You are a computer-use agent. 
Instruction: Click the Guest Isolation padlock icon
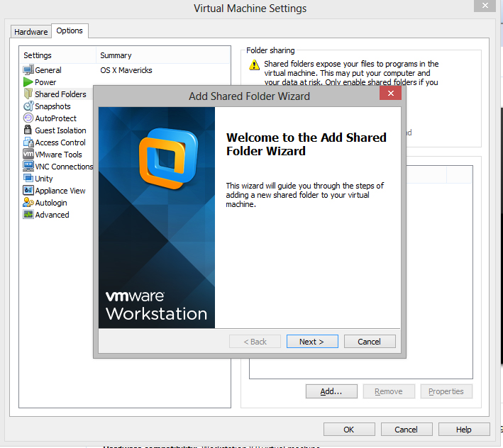(28, 130)
